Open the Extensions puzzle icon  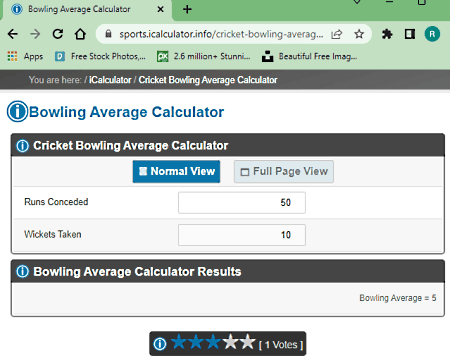click(387, 34)
